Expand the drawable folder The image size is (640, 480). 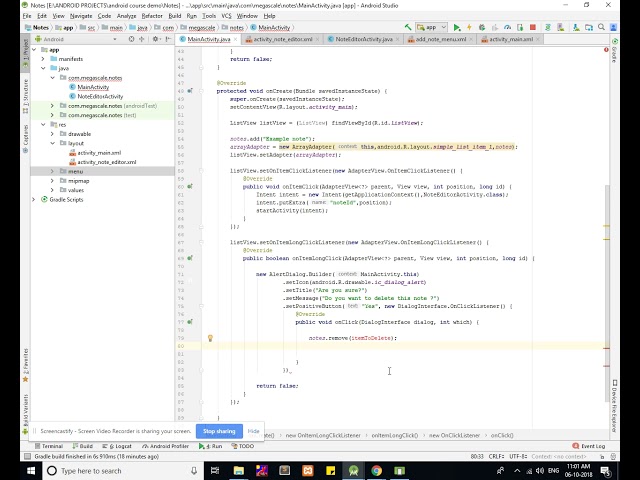[52, 134]
